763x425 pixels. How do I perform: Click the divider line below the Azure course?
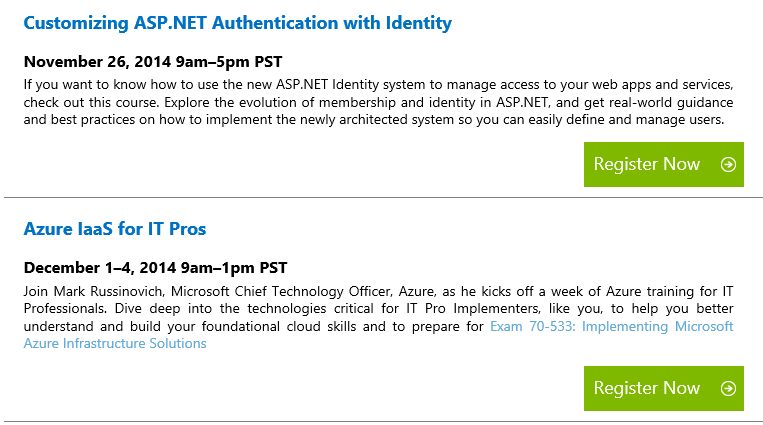pos(383,422)
